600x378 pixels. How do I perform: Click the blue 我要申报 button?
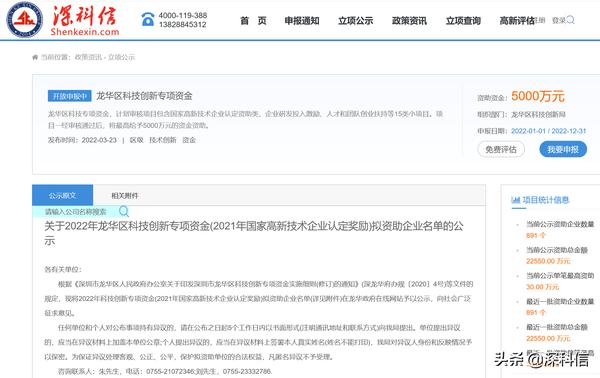563,149
